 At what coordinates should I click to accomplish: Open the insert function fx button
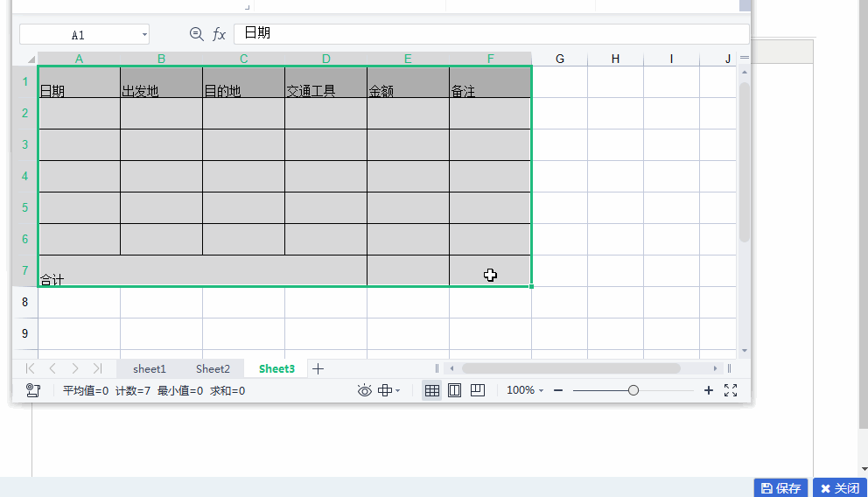[x=220, y=34]
